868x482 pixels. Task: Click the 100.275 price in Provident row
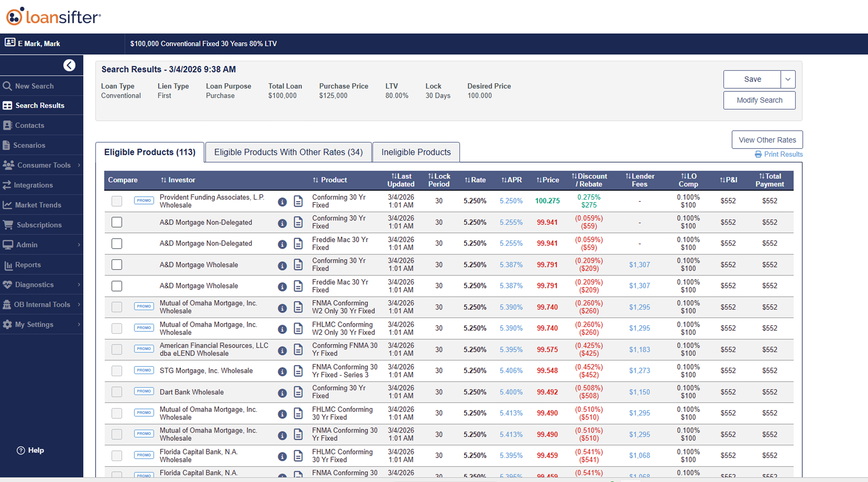pyautogui.click(x=547, y=201)
